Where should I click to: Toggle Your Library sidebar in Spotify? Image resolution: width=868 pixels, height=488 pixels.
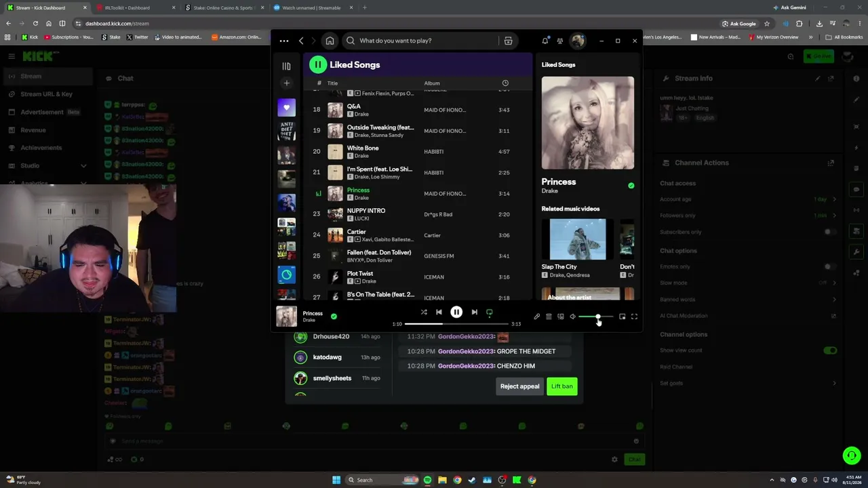[x=286, y=66]
